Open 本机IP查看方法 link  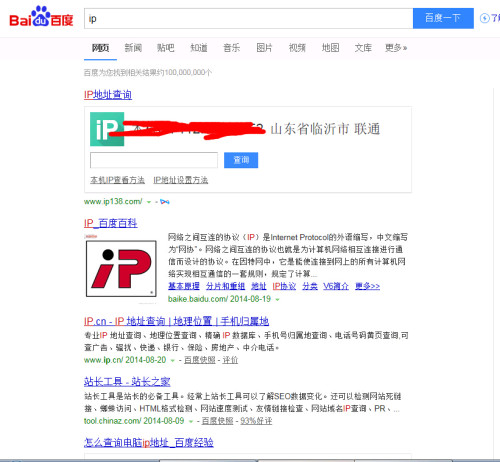tap(117, 180)
